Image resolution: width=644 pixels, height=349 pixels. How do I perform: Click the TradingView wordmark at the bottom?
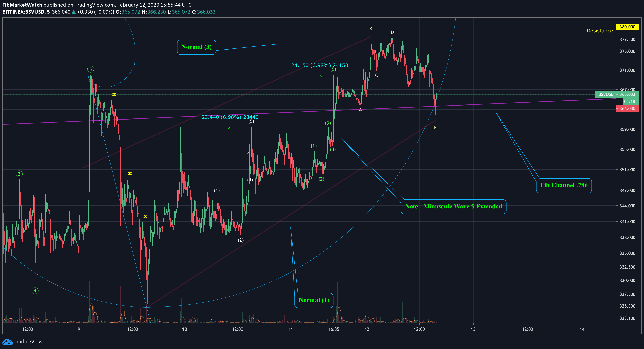pos(28,342)
